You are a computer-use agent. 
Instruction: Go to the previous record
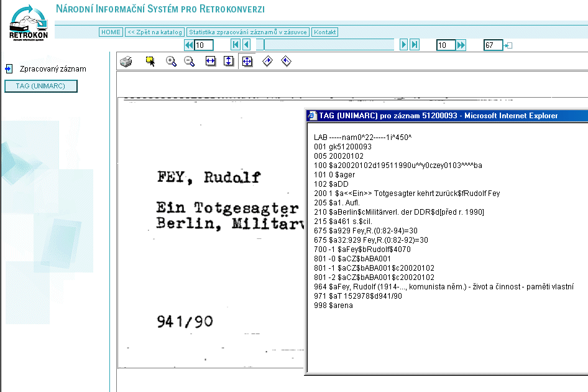coord(246,45)
